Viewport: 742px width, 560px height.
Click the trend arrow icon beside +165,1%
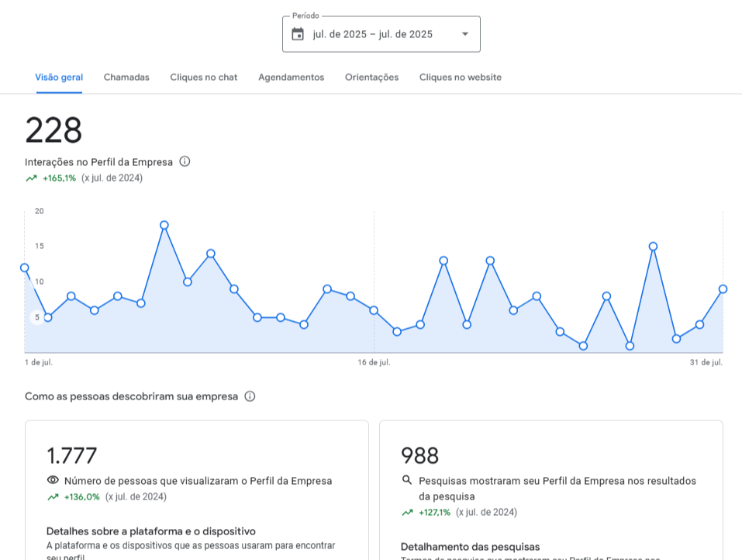click(x=31, y=178)
